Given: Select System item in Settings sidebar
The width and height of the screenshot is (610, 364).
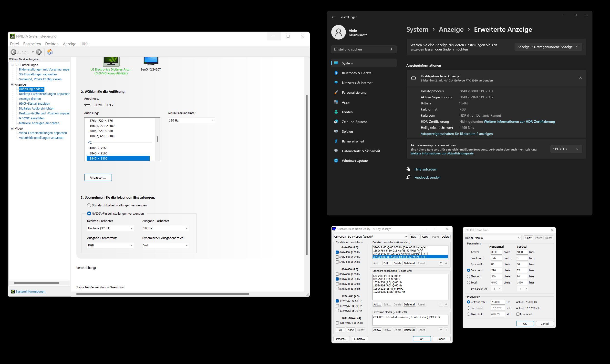Looking at the screenshot, I should pos(364,63).
